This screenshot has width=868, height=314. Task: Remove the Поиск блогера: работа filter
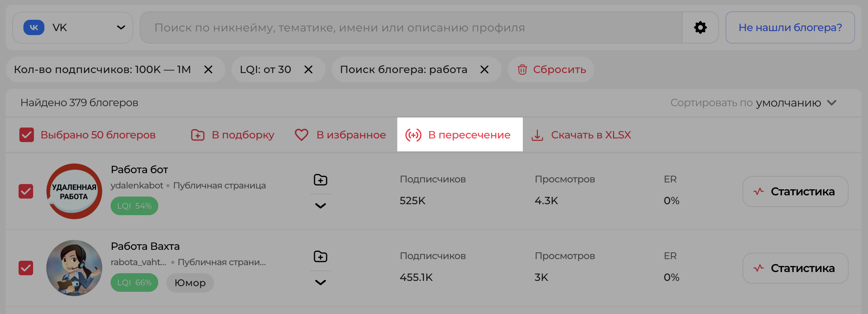click(x=484, y=69)
